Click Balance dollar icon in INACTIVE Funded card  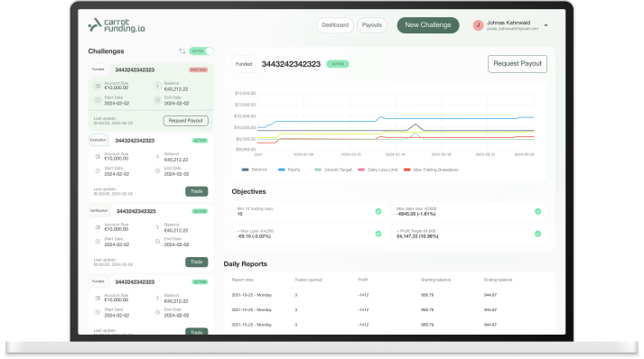157,86
